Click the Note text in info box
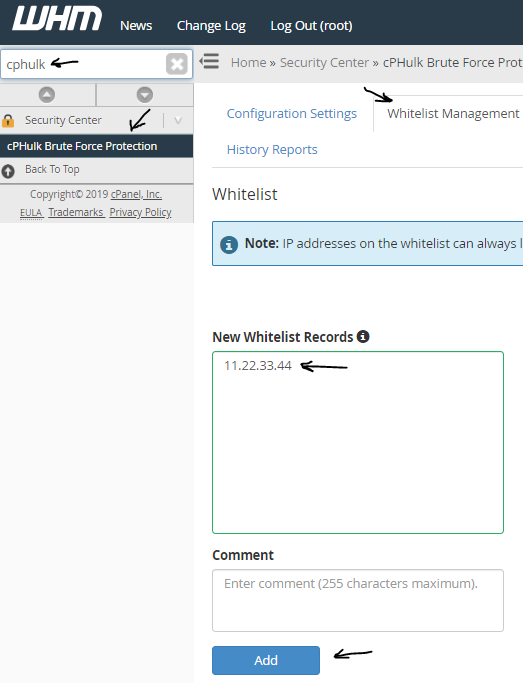 (262, 243)
